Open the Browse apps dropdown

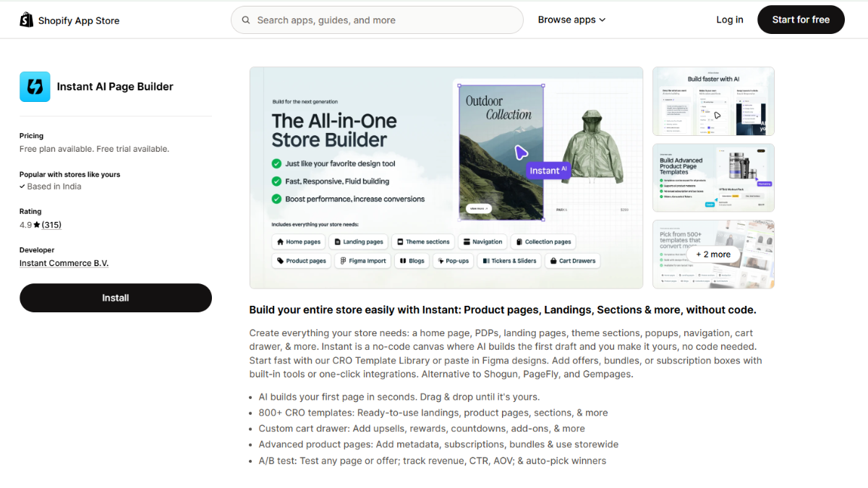pyautogui.click(x=571, y=20)
